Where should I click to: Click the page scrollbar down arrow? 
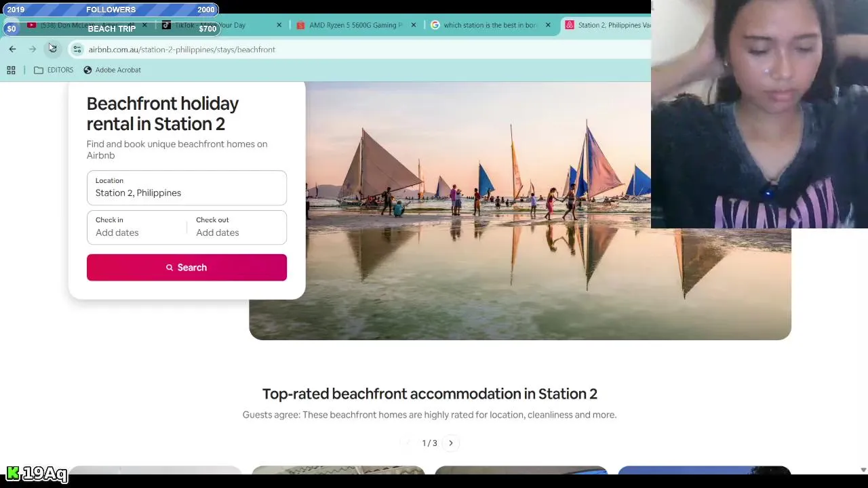[863, 470]
